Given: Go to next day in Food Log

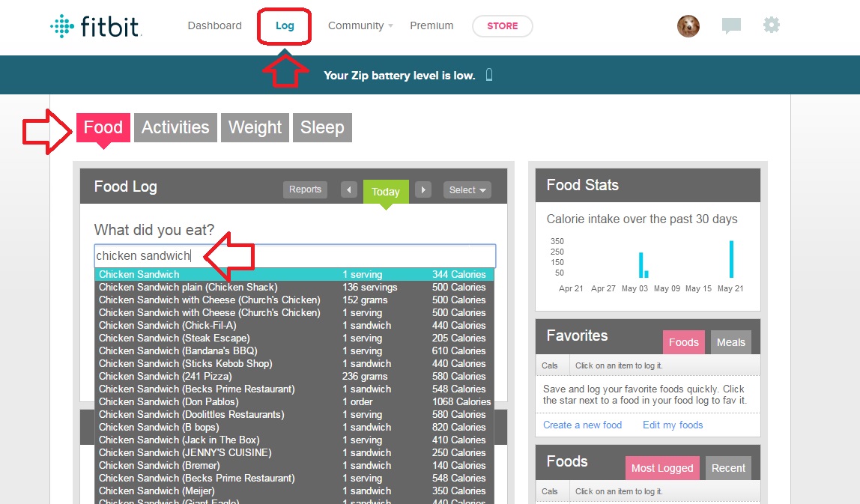Looking at the screenshot, I should click(423, 190).
